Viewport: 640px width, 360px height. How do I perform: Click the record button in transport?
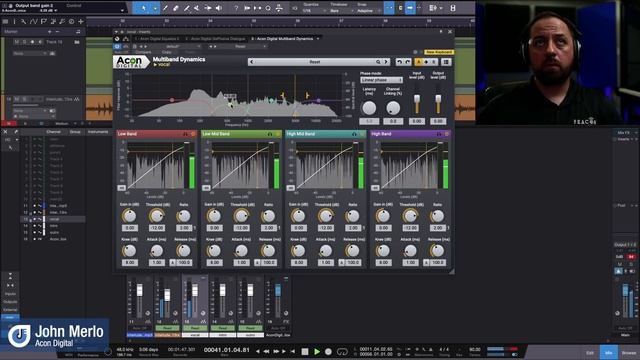click(328, 351)
